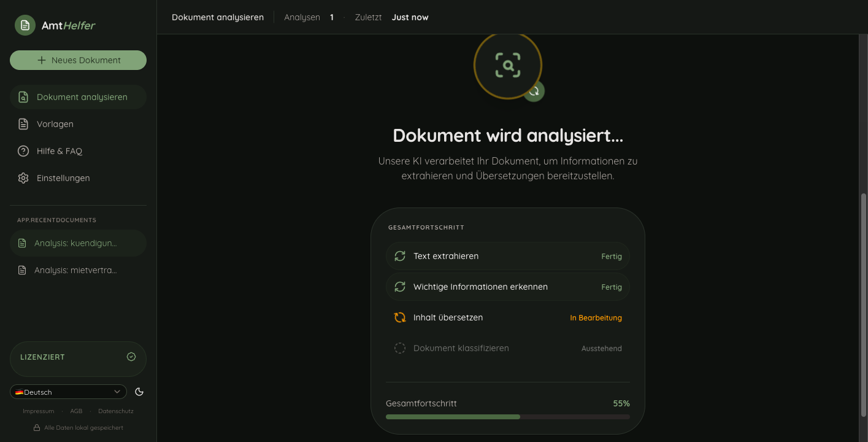Screen dimensions: 868x442
Task: Click the Hilfe & FAQ question mark icon
Action: (23, 151)
